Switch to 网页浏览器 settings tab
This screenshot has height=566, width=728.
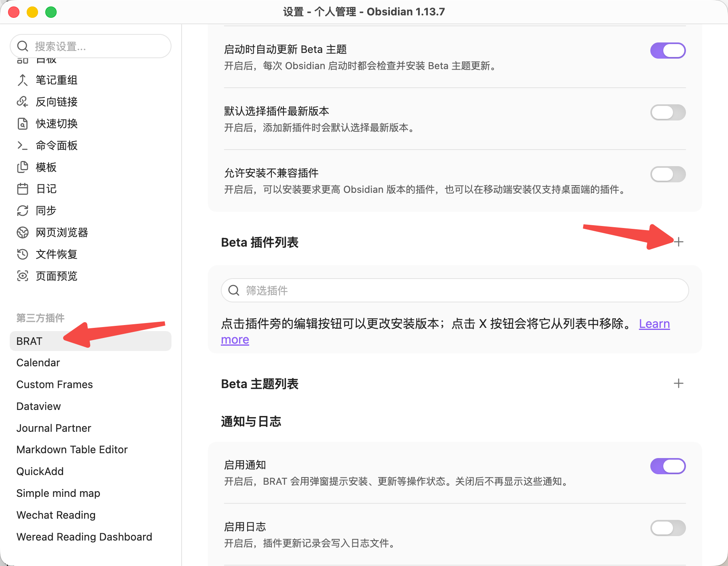point(91,232)
